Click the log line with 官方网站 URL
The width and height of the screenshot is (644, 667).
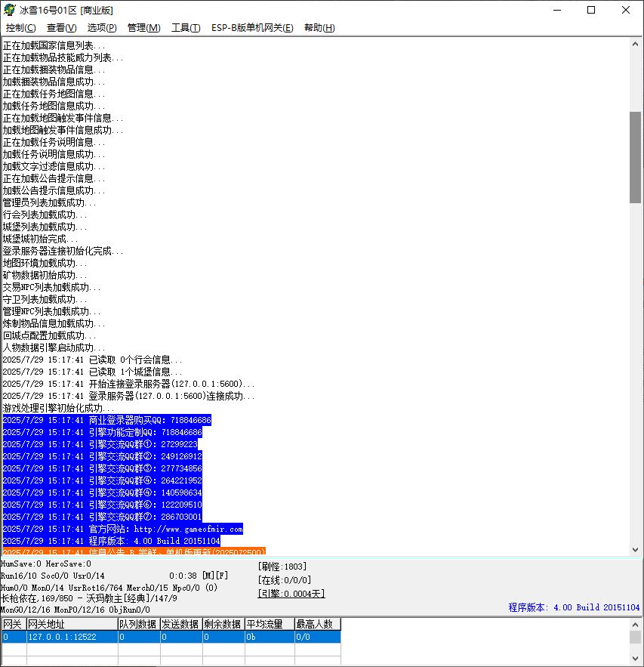coord(123,530)
